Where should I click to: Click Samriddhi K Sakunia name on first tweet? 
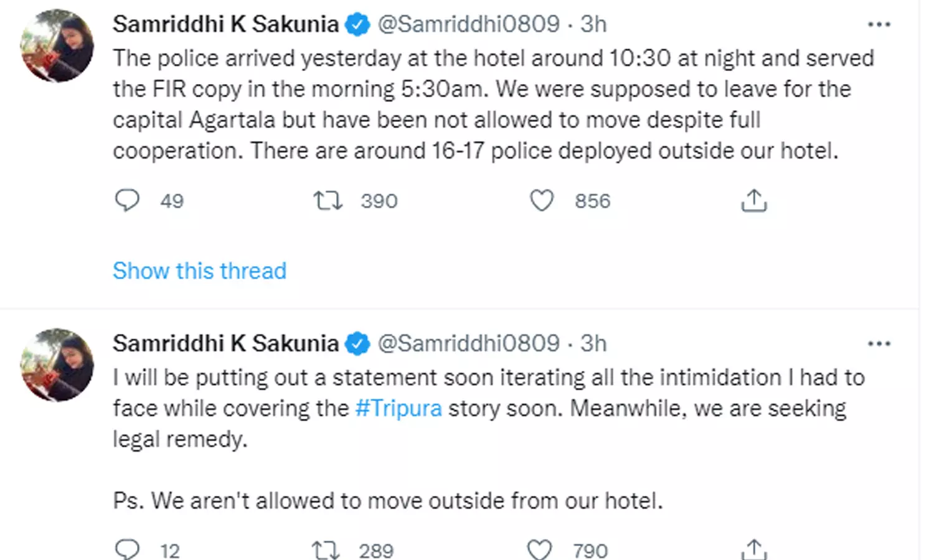pos(225,24)
